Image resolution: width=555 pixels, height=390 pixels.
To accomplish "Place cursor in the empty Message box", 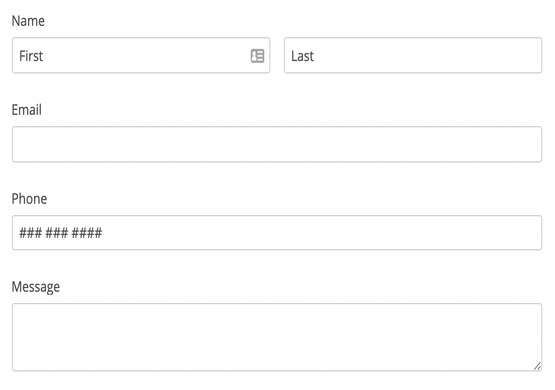I will [x=277, y=337].
